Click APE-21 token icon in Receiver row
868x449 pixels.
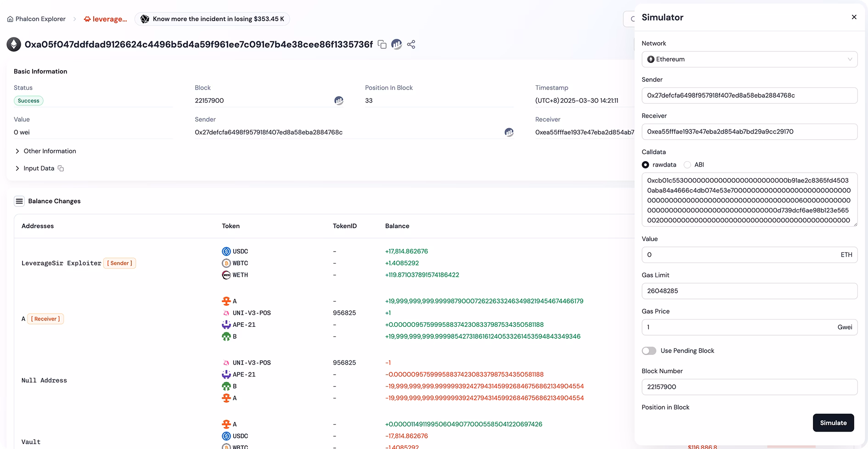(x=226, y=325)
